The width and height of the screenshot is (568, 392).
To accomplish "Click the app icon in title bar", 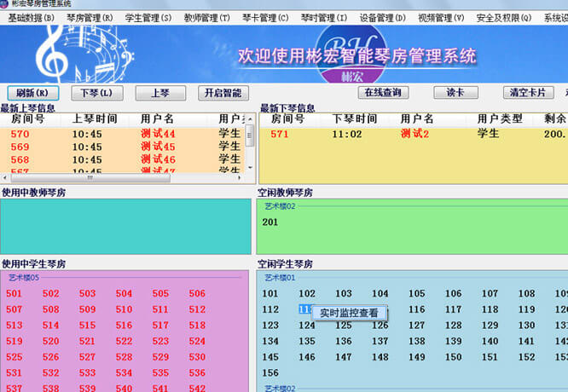I will click(x=5, y=4).
